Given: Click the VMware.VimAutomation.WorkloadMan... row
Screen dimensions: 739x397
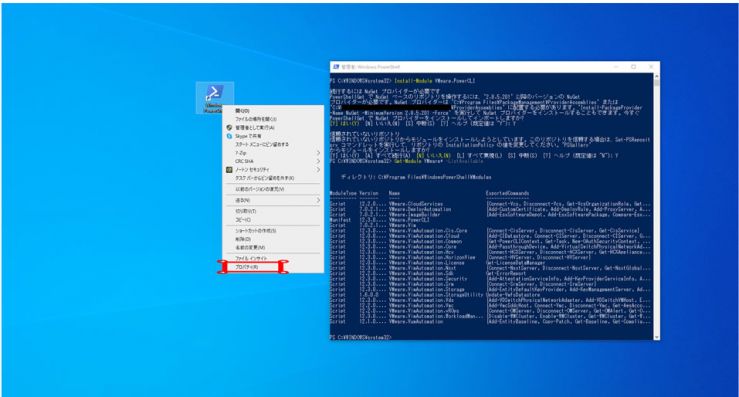Looking at the screenshot, I should [x=490, y=316].
